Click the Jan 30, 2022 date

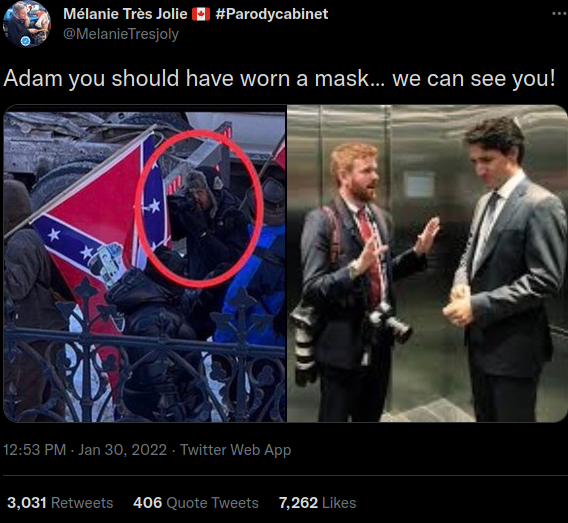(122, 450)
